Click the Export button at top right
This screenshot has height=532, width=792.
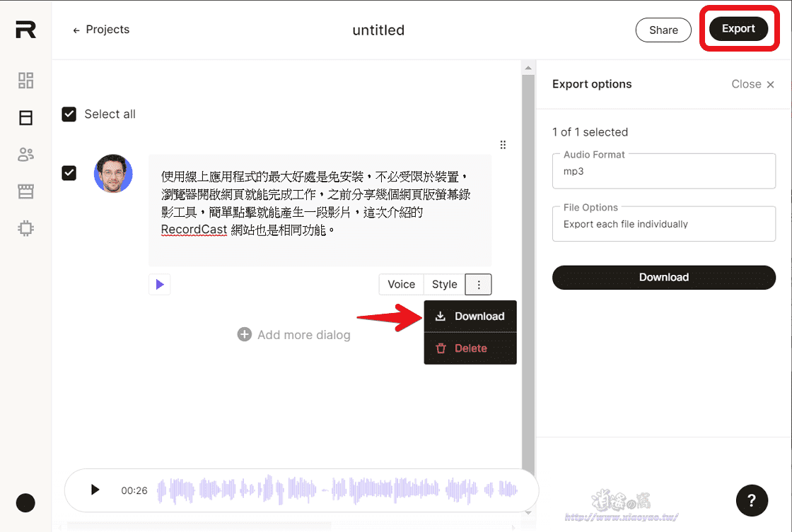click(x=738, y=28)
